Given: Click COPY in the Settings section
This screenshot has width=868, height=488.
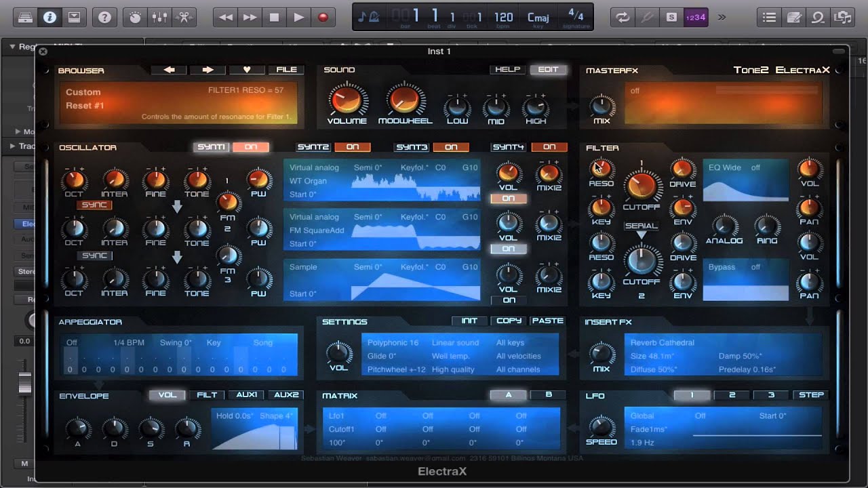Looking at the screenshot, I should click(x=509, y=321).
